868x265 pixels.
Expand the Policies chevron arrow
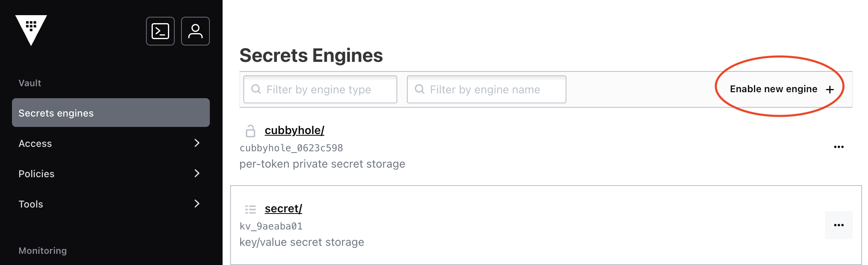(x=197, y=173)
